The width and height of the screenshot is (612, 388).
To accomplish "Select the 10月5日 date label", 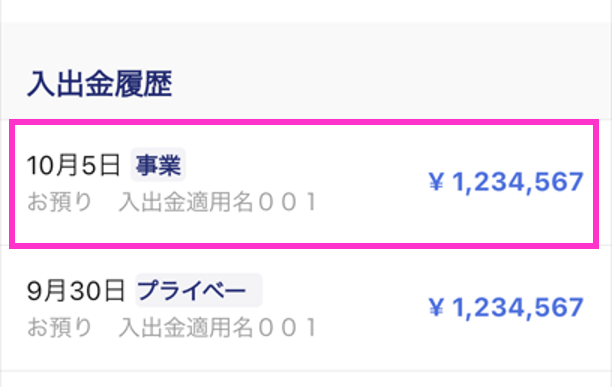I will (x=73, y=165).
